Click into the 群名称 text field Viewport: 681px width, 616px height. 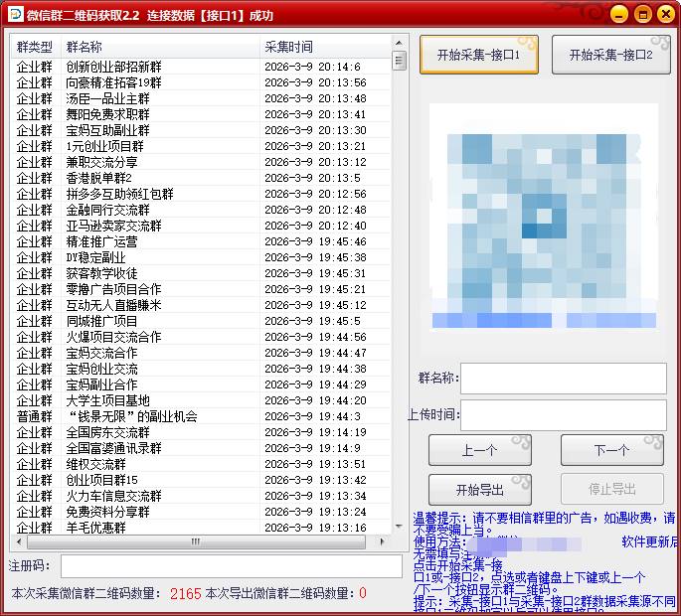563,379
